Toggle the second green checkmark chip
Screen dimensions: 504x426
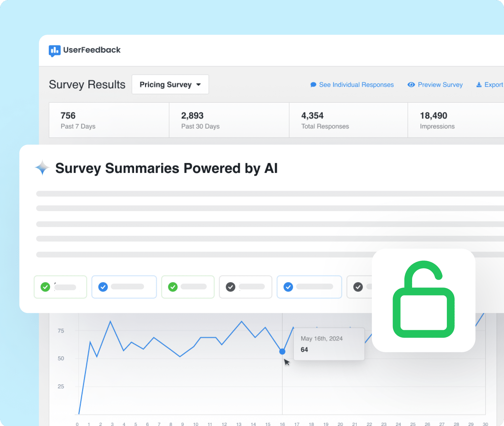click(188, 287)
